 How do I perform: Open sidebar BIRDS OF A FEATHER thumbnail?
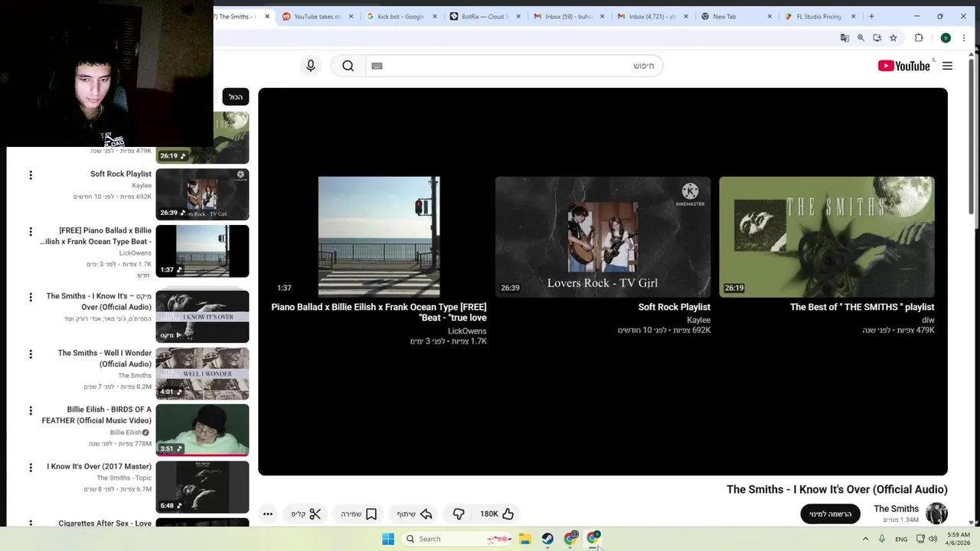[x=202, y=430]
